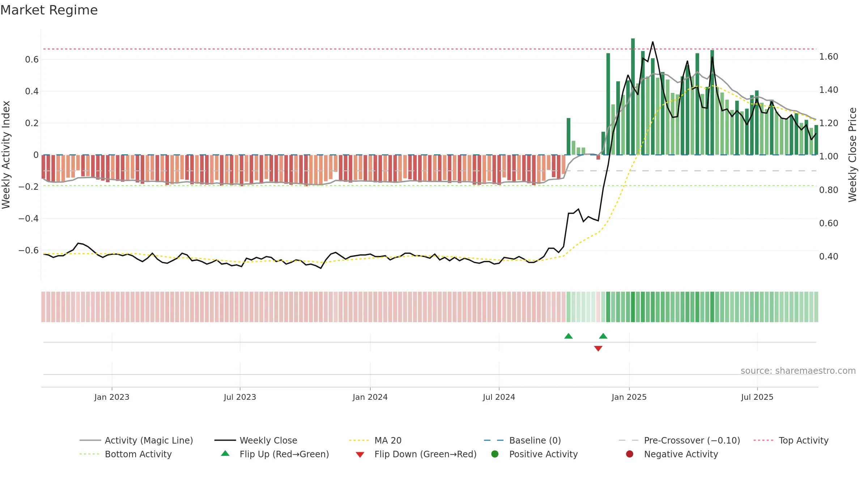Click the −0.6 left axis tick label
This screenshot has height=488, width=868.
tap(28, 251)
